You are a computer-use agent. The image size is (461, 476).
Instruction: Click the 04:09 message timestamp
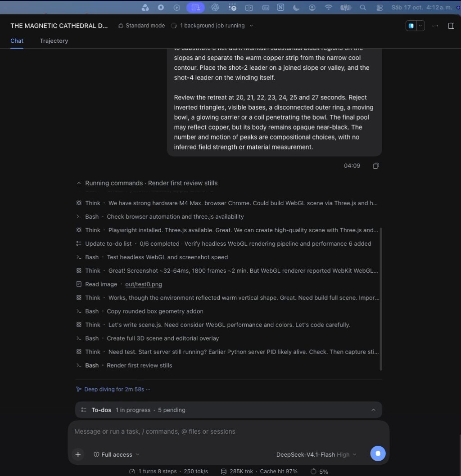(352, 166)
